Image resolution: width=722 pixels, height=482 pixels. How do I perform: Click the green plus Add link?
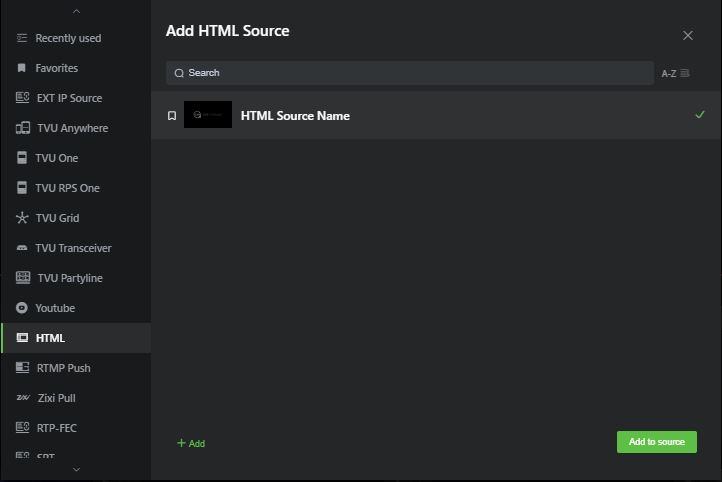coord(191,443)
